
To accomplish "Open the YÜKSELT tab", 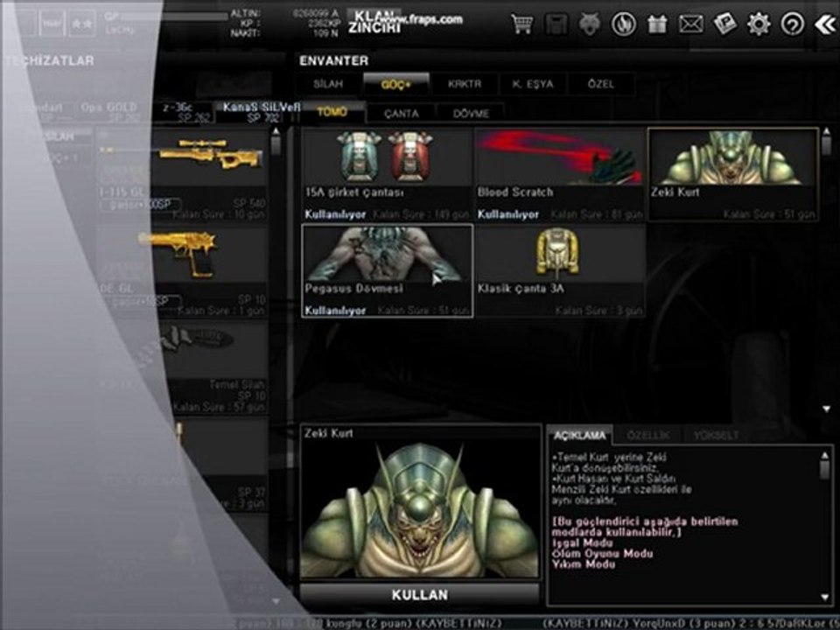I will pyautogui.click(x=716, y=435).
